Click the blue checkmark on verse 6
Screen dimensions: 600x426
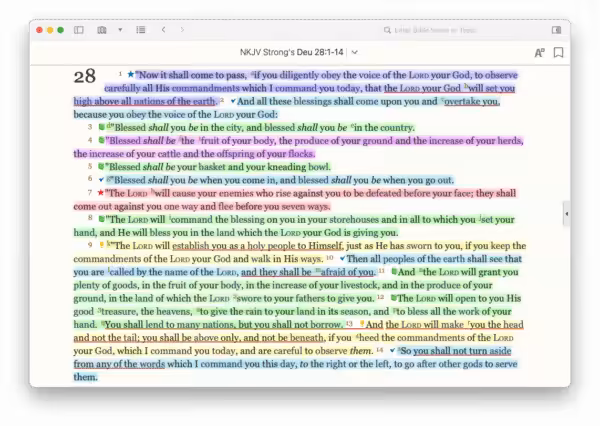[x=101, y=180]
